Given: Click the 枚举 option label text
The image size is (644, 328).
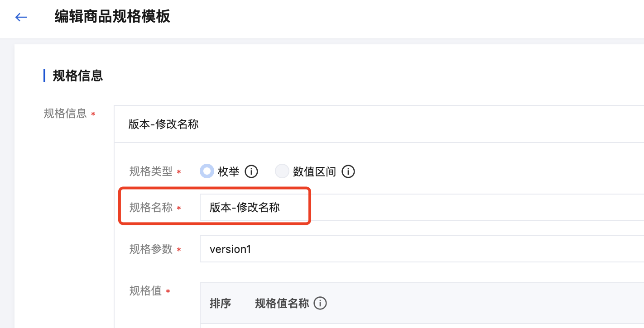Looking at the screenshot, I should (x=228, y=172).
